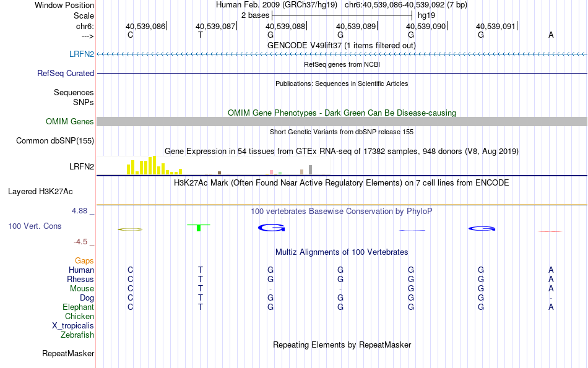Open the H3K27Ac Mark ENCODE track title
Viewport: 588px width, 368px height.
(341, 183)
